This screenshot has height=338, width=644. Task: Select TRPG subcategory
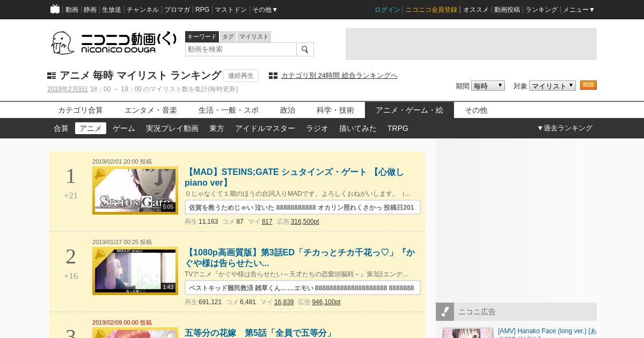398,128
